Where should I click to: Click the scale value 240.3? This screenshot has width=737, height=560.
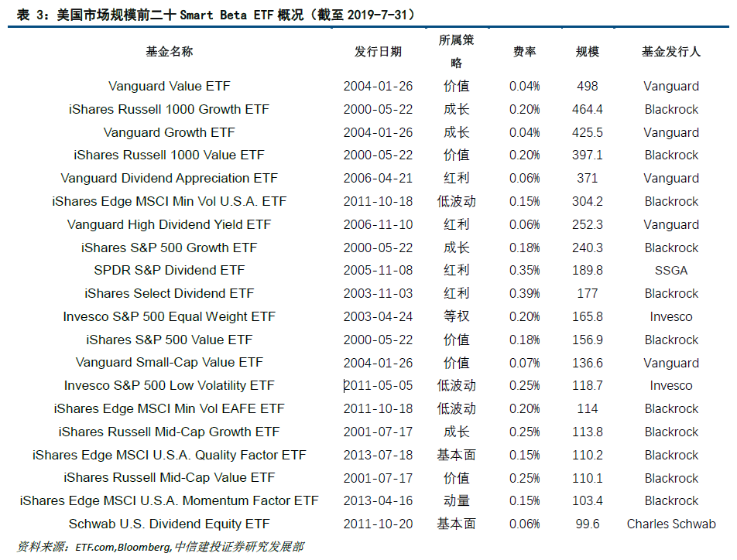(587, 247)
